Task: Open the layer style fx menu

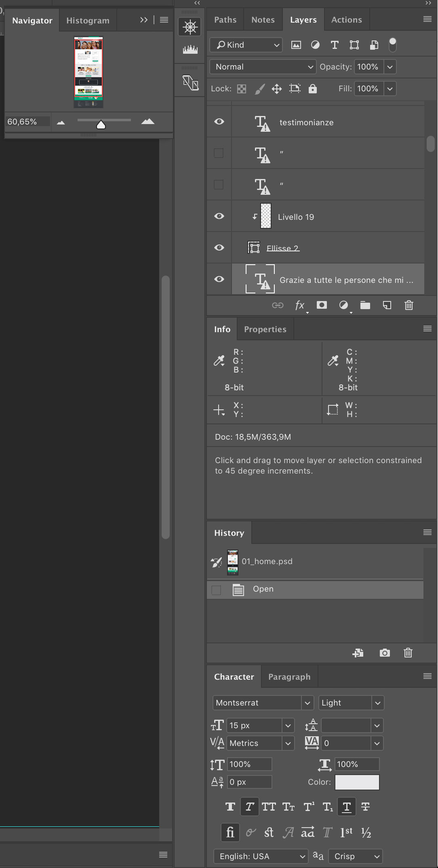Action: [x=299, y=305]
